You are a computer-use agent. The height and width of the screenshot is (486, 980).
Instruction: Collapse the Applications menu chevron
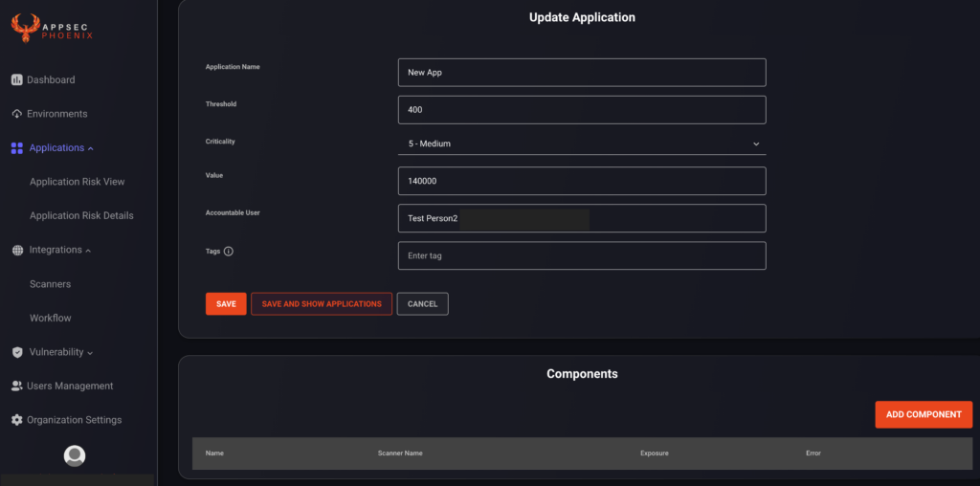[91, 148]
